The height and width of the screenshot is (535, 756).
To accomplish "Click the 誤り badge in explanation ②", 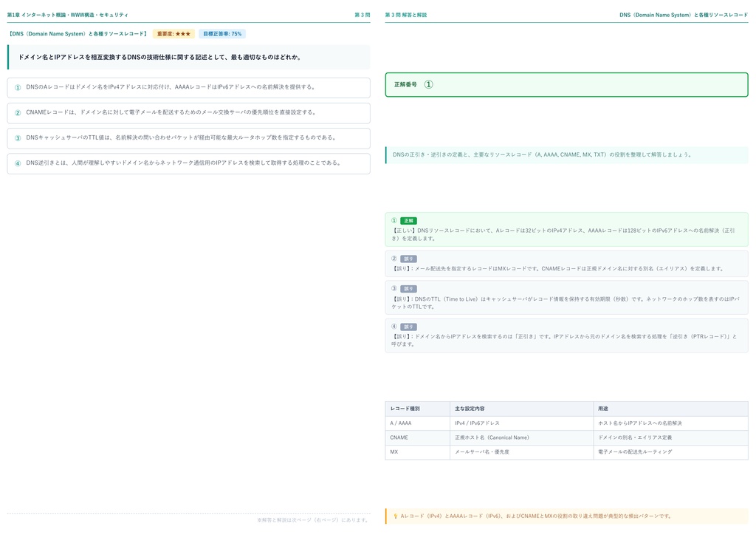I will click(x=408, y=259).
